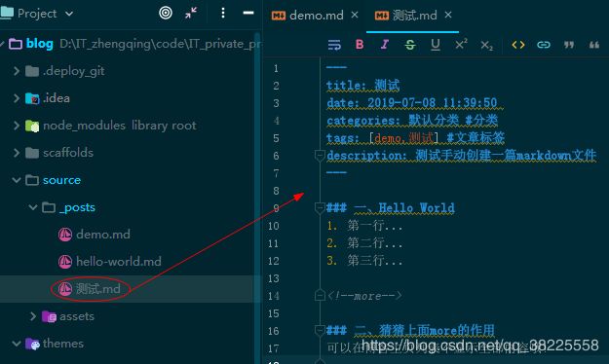The image size is (609, 364).
Task: Fold the more comment at line 14
Action: click(x=320, y=296)
